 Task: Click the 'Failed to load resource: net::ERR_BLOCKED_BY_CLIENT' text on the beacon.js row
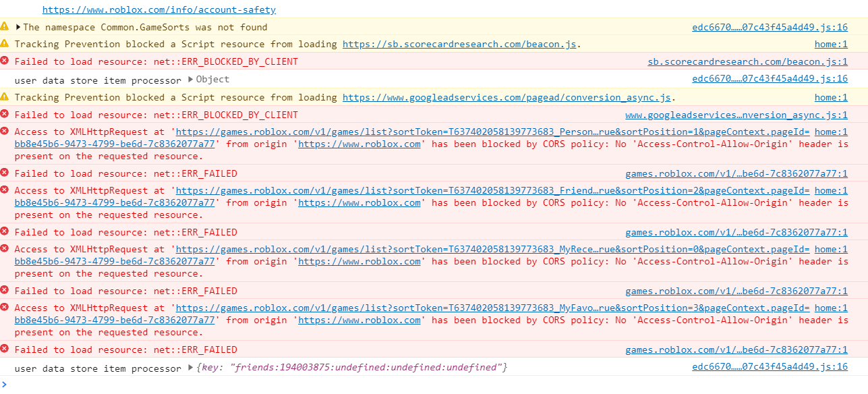click(x=156, y=62)
